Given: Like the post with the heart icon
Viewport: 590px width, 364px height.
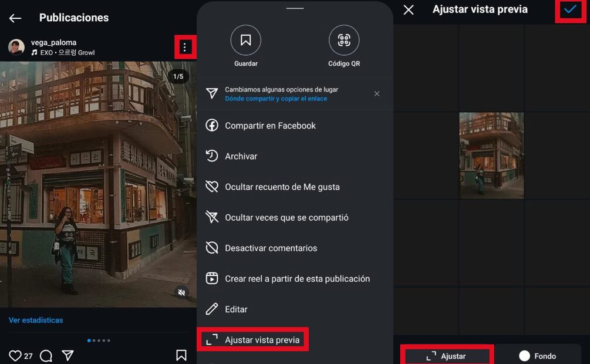Looking at the screenshot, I should [15, 356].
